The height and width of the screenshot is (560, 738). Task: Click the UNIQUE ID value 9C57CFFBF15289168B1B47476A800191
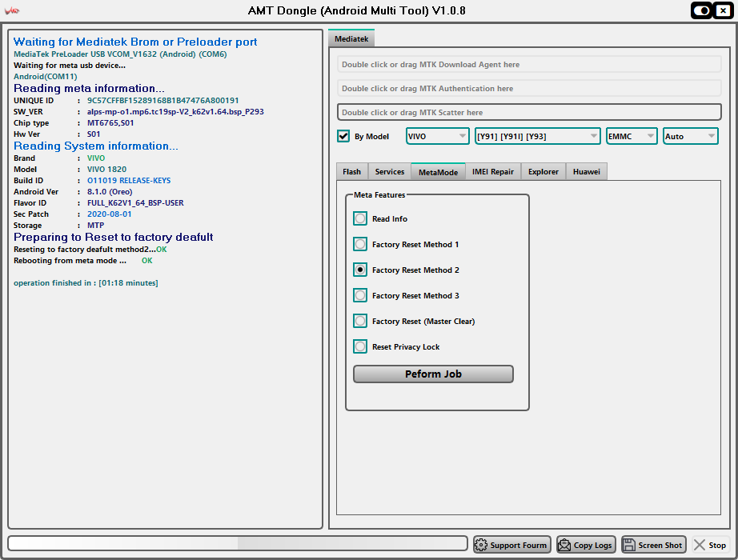click(162, 100)
